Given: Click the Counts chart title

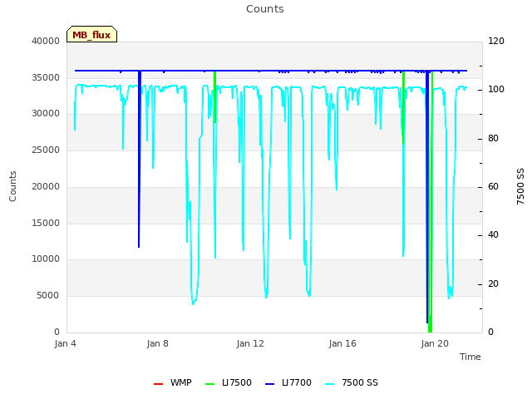Looking at the screenshot, I should tap(265, 9).
